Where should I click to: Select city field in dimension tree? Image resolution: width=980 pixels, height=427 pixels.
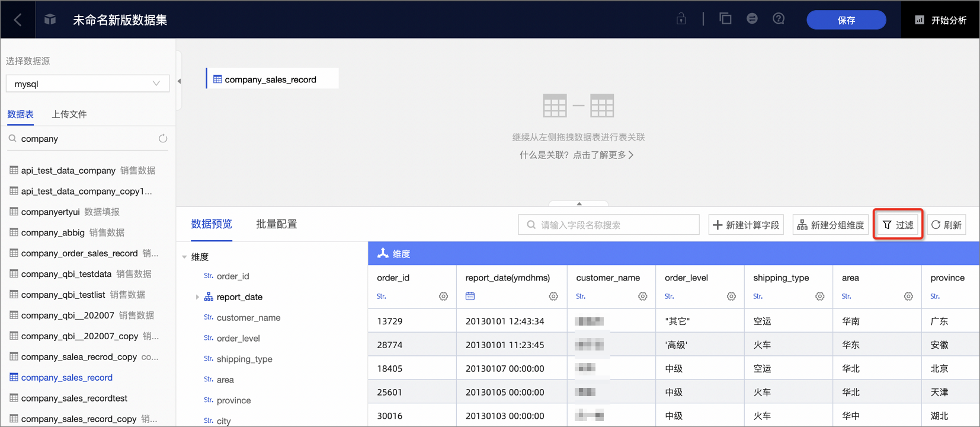223,421
